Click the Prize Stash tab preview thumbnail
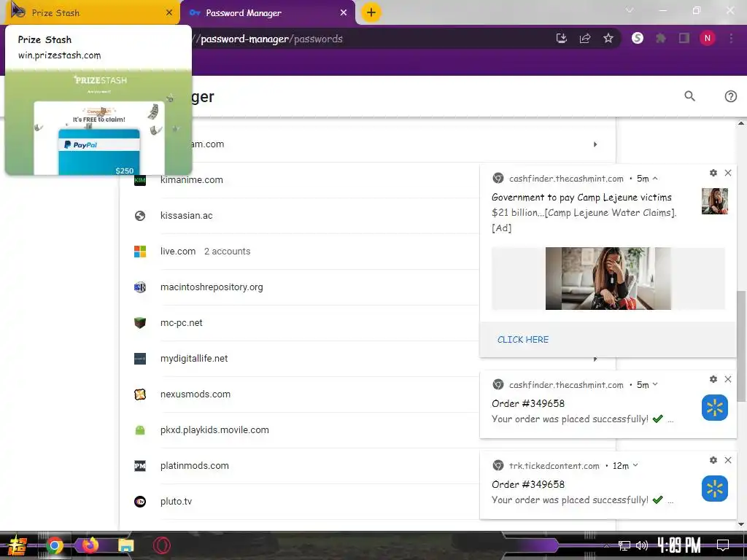This screenshot has height=560, width=747. click(98, 122)
